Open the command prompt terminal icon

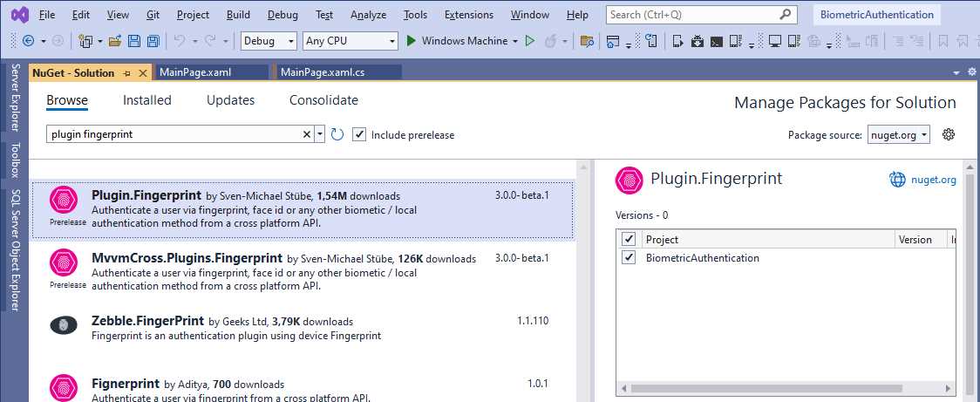(x=717, y=41)
